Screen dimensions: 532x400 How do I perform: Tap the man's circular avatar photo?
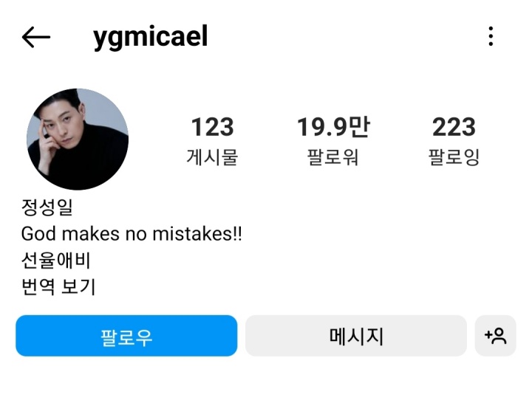point(78,139)
